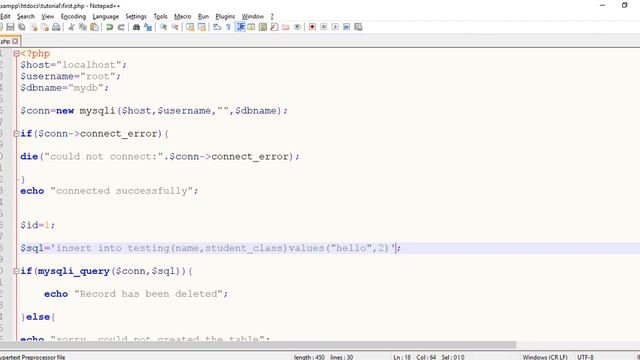
Task: Click the $id=1; code line
Action: pyautogui.click(x=38, y=225)
